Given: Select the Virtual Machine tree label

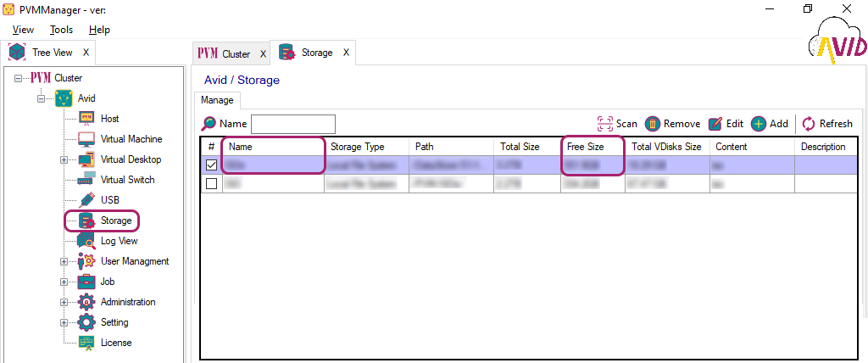Looking at the screenshot, I should [x=131, y=139].
